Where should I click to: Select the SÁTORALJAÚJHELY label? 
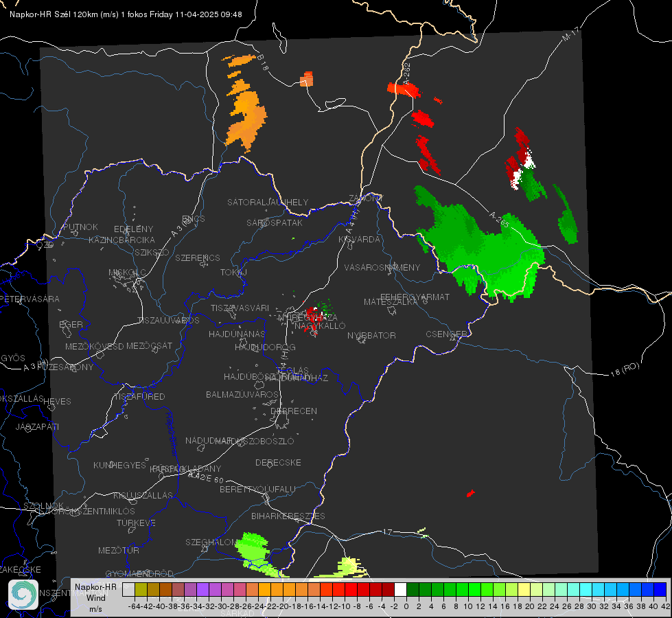click(x=268, y=202)
